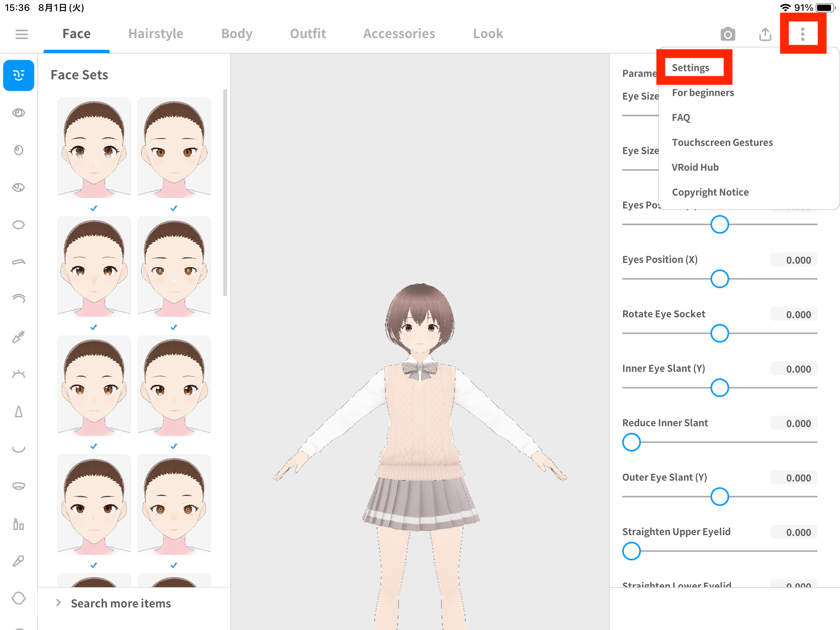840x630 pixels.
Task: Click the Outer Eye Slant (Y) slider handle
Action: pos(719,497)
